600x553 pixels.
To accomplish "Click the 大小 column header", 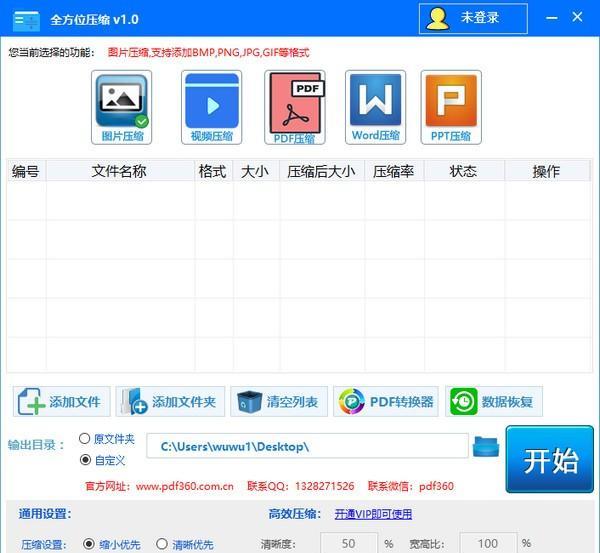I will (x=256, y=171).
